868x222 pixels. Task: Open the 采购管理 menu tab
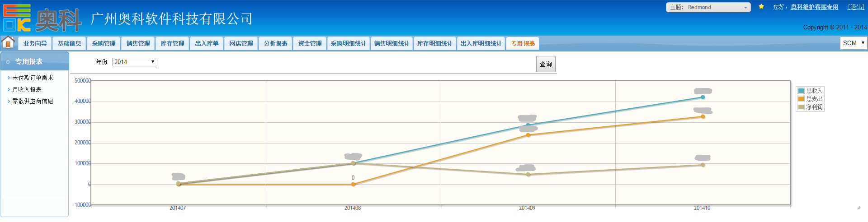click(x=104, y=43)
